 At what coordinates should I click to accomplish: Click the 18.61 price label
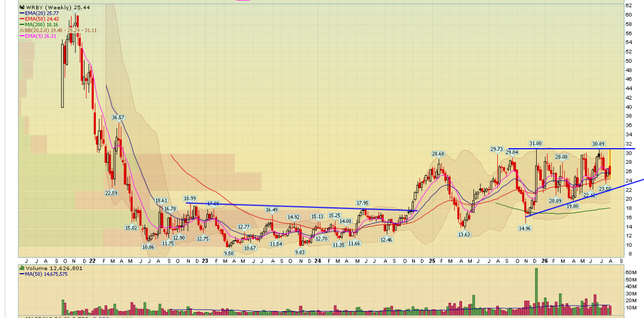click(161, 200)
